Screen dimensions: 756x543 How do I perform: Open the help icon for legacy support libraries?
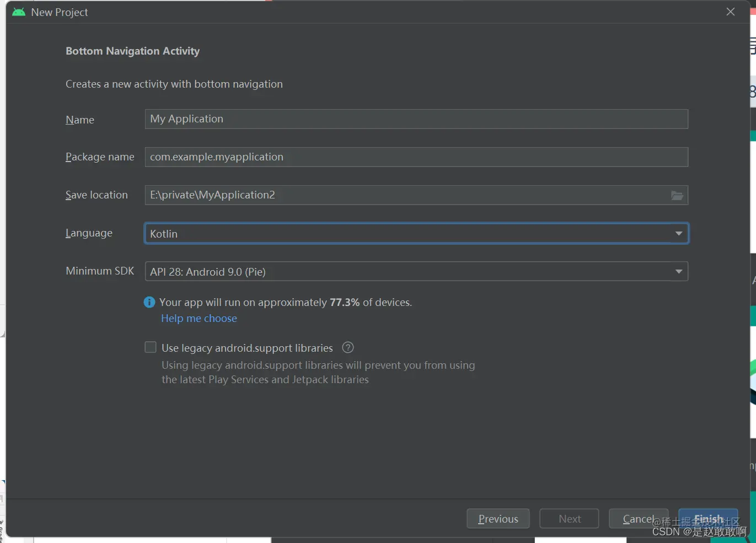click(348, 347)
